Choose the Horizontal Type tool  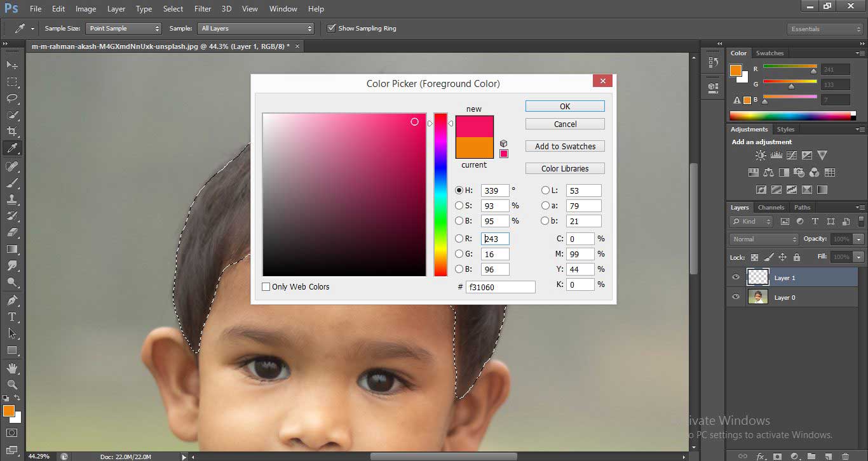coord(13,316)
